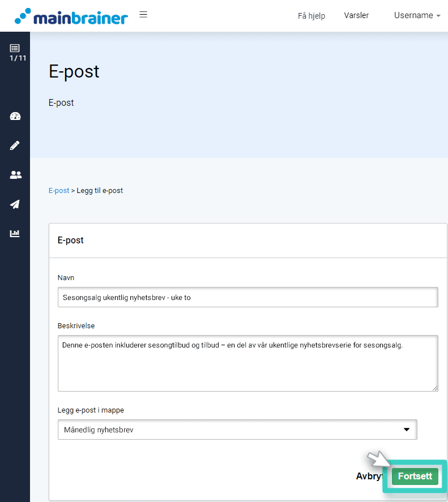
Task: Open the dashboard gauge icon in sidebar
Action: [15, 116]
